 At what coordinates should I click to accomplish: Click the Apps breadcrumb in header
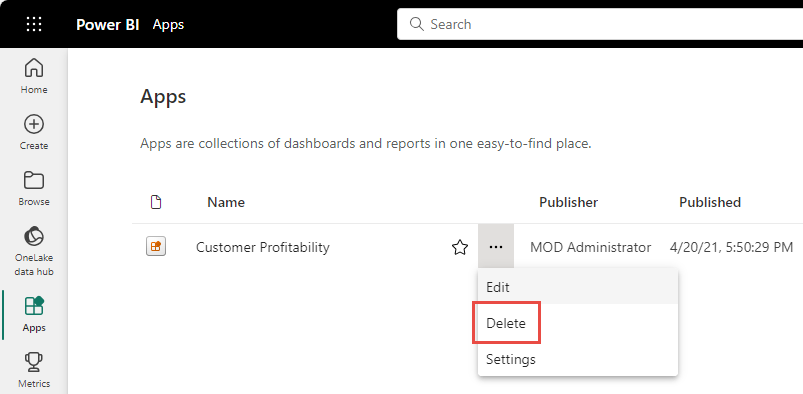[168, 25]
